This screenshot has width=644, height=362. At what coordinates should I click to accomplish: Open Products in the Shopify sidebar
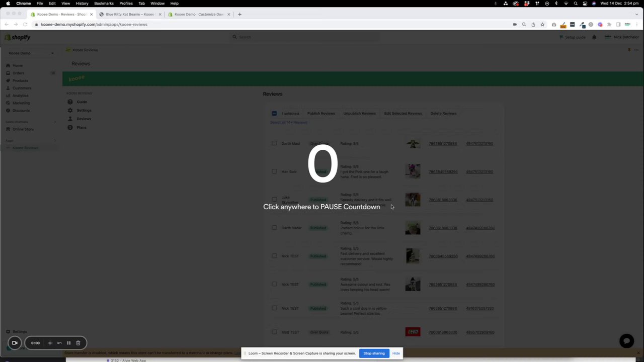20,80
